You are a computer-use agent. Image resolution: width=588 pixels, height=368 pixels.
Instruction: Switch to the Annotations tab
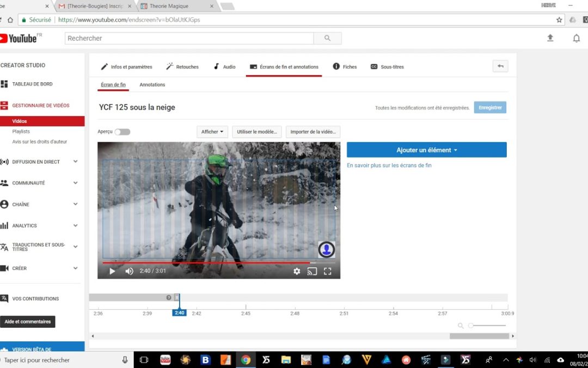click(x=152, y=85)
